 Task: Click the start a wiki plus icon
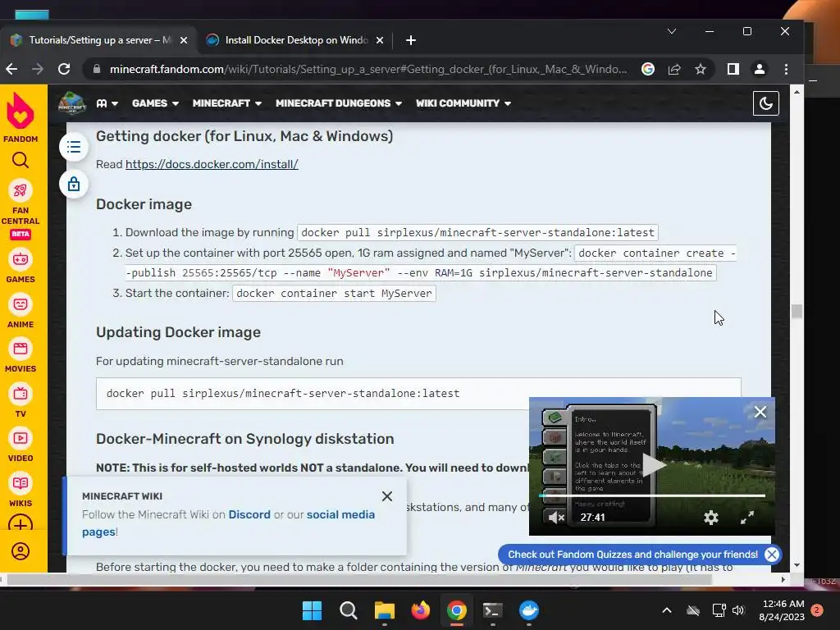pyautogui.click(x=21, y=523)
